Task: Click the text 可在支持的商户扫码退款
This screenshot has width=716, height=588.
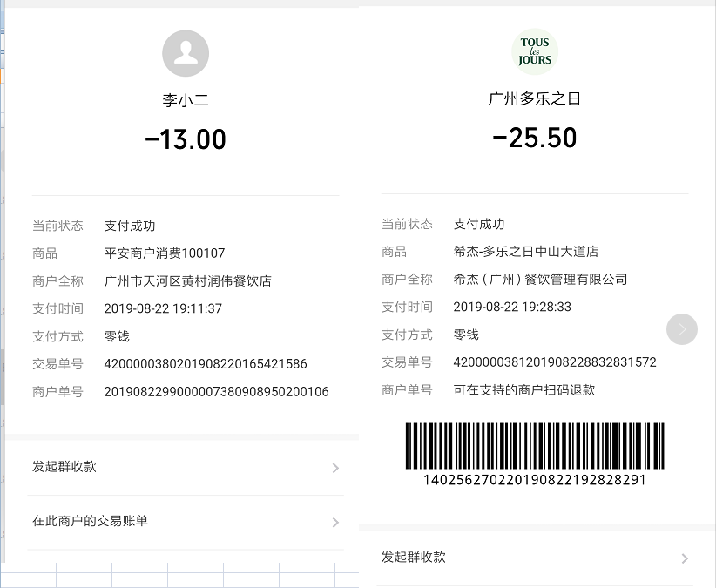Action: pyautogui.click(x=524, y=390)
